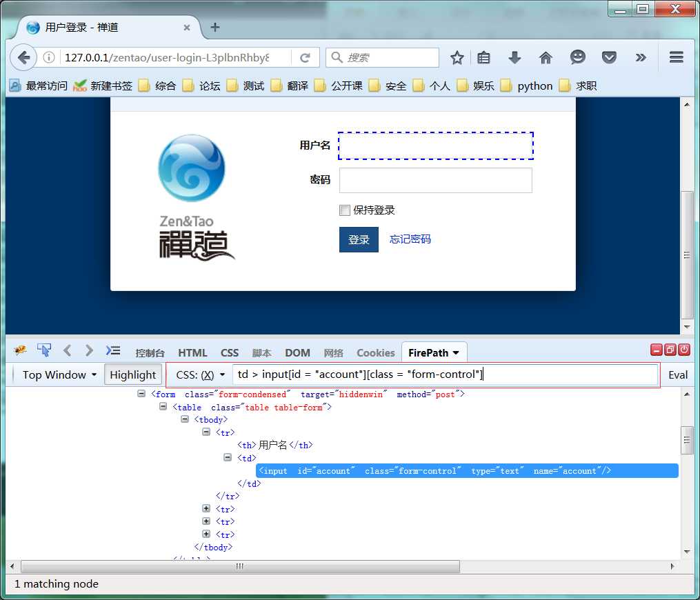Click into the 用户名 input field
700x600 pixels.
tap(436, 146)
